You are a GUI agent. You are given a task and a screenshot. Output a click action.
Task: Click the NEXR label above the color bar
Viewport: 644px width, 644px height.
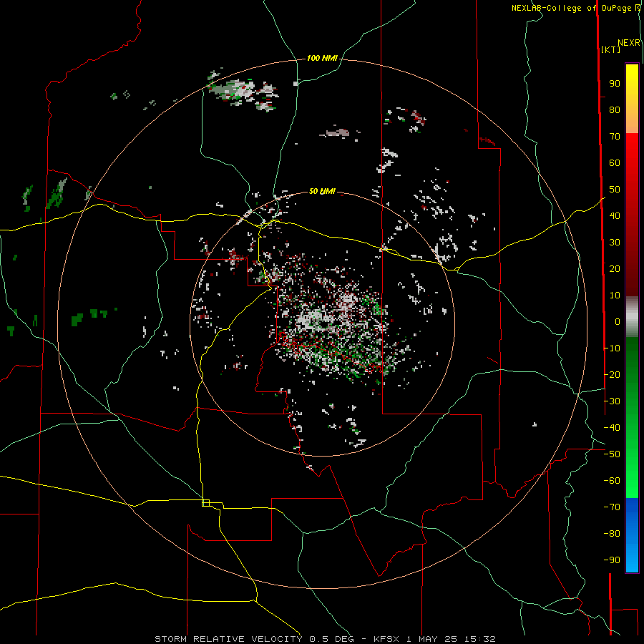629,43
